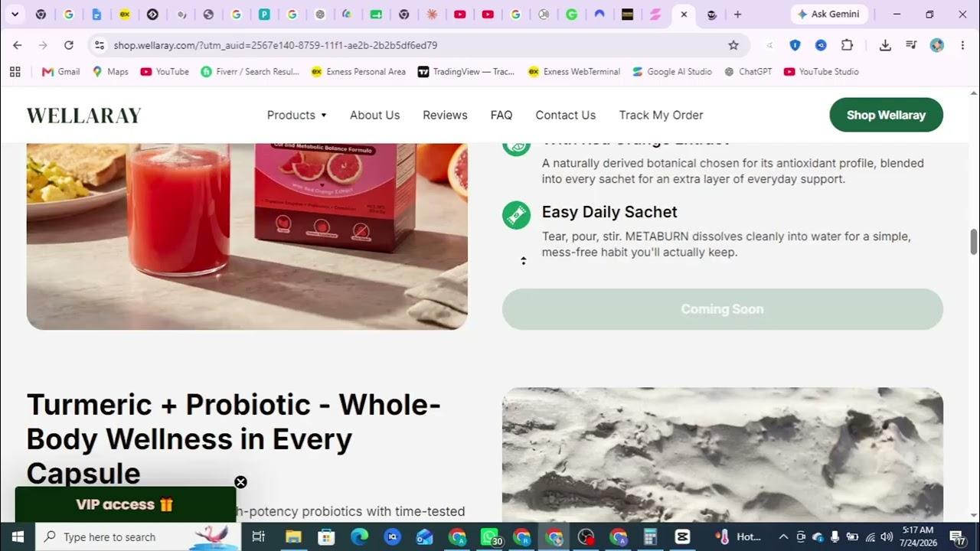Open the YouTube bookmark
The height and width of the screenshot is (551, 980).
(165, 72)
